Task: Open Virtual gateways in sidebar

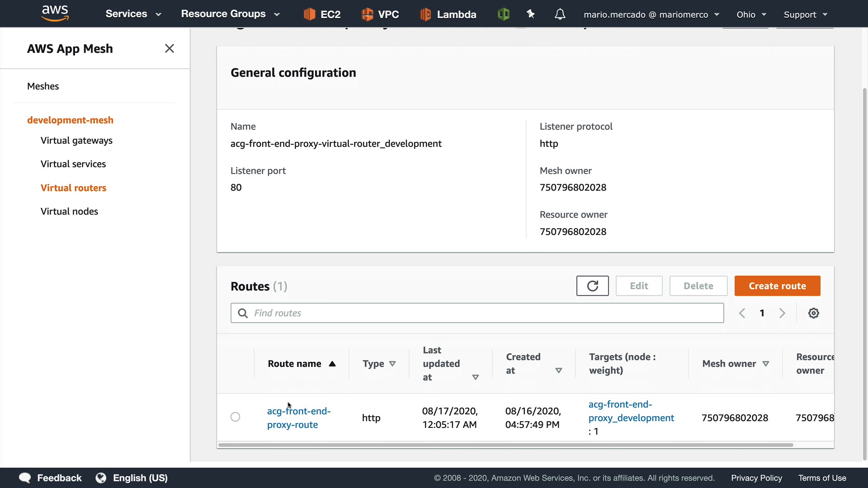Action: [76, 141]
